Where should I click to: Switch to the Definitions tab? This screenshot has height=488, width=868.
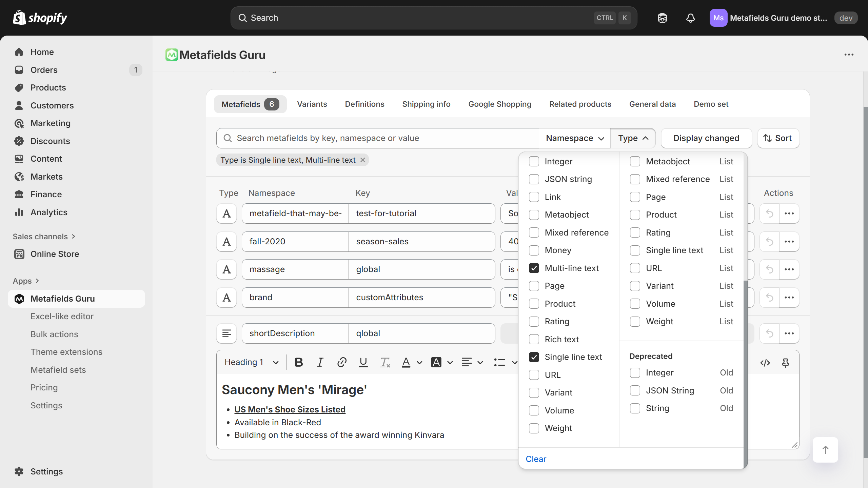(x=364, y=104)
